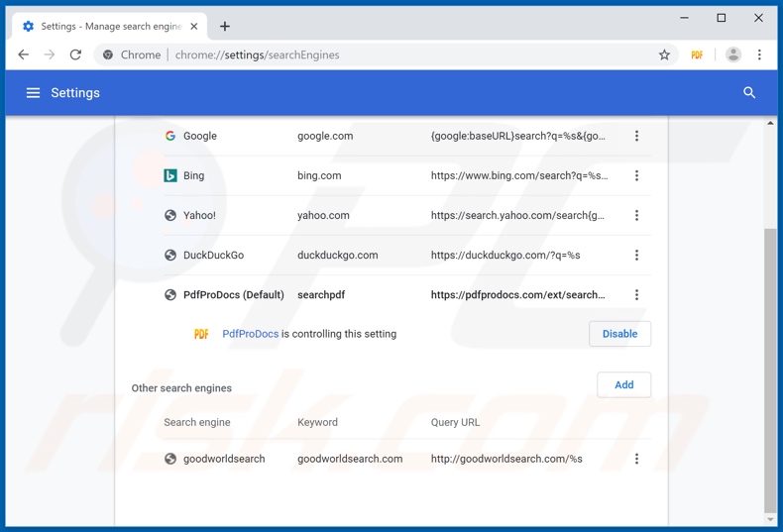Select the bing.com keyword text
Viewport: 783px width, 532px height.
point(319,175)
